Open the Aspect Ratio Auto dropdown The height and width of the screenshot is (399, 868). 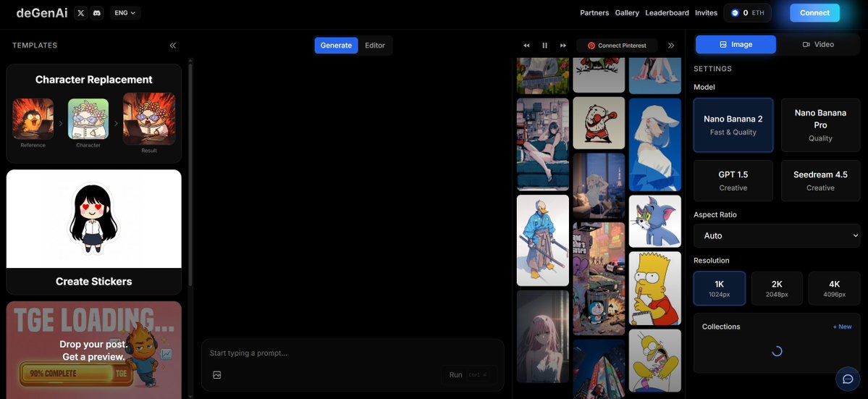pos(777,236)
